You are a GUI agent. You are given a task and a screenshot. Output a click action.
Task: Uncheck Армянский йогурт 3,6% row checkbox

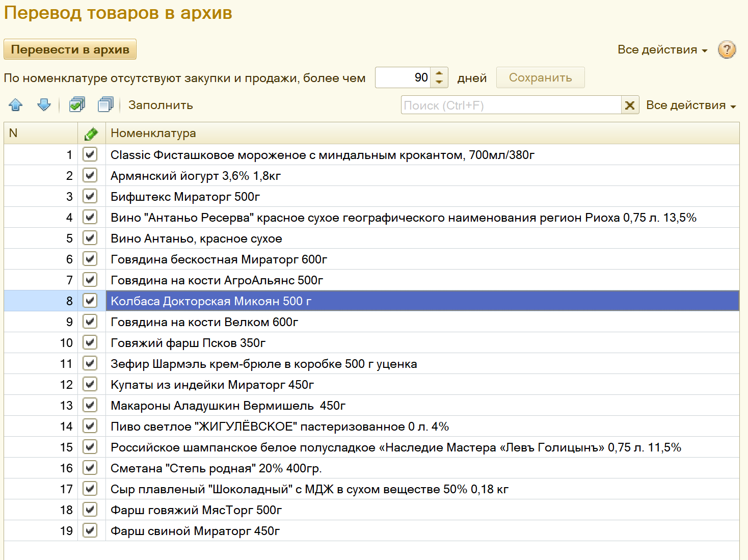[90, 175]
